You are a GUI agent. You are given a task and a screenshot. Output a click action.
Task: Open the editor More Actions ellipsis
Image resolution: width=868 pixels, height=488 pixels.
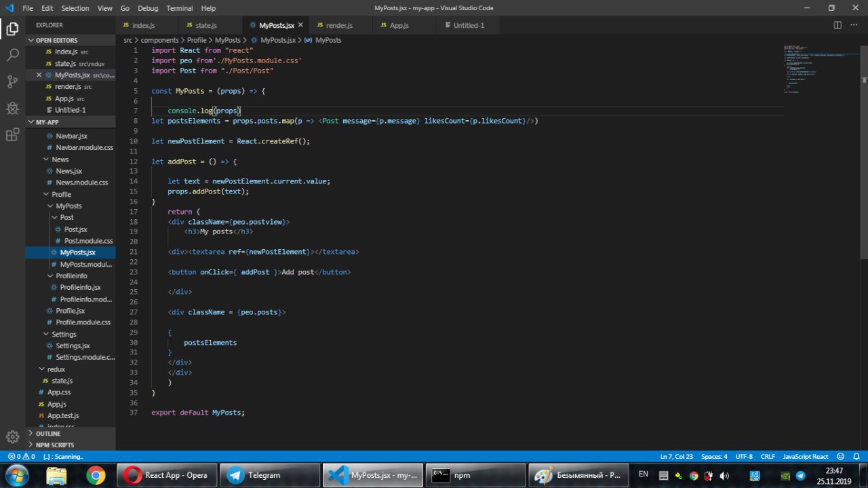(854, 25)
